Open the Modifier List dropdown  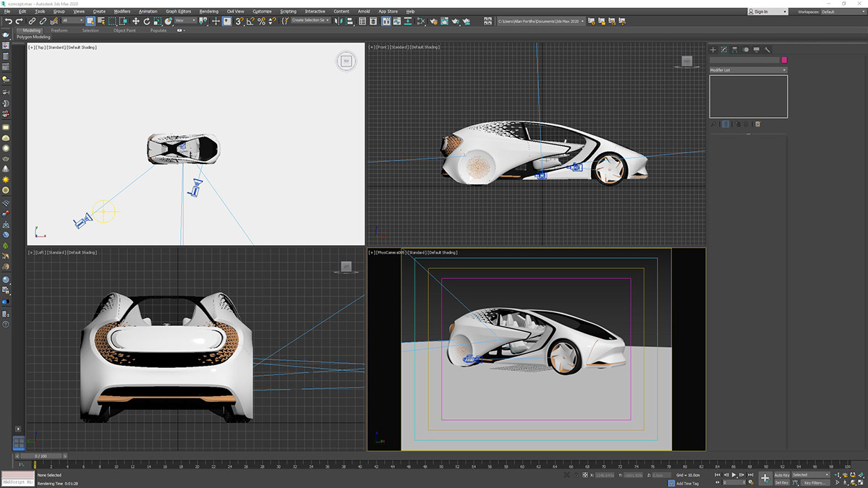point(749,70)
